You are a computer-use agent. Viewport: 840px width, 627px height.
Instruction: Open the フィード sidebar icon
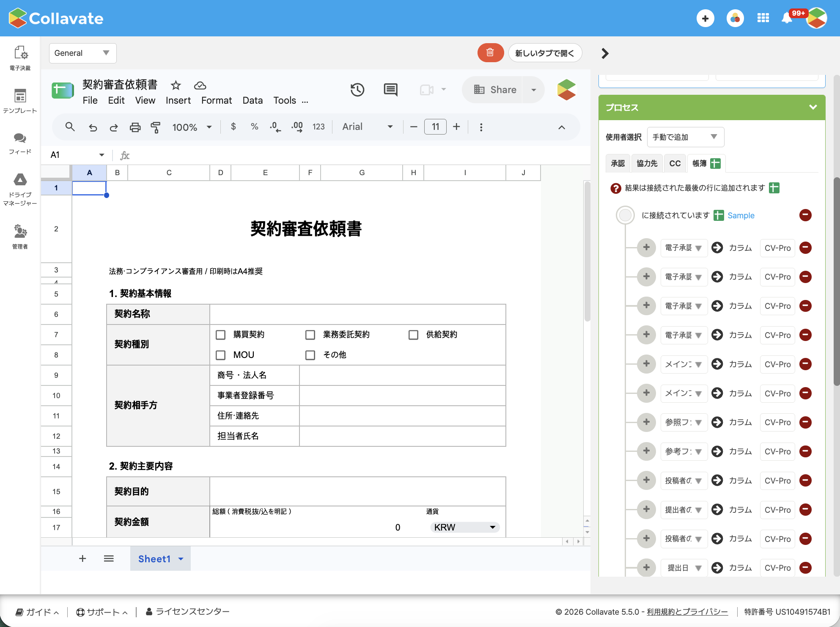click(20, 143)
